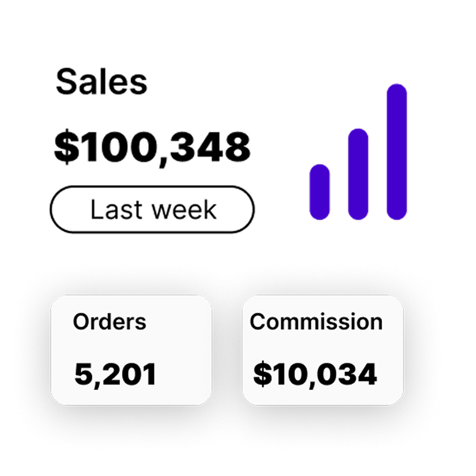Select the tallest purple chart bar

(397, 151)
